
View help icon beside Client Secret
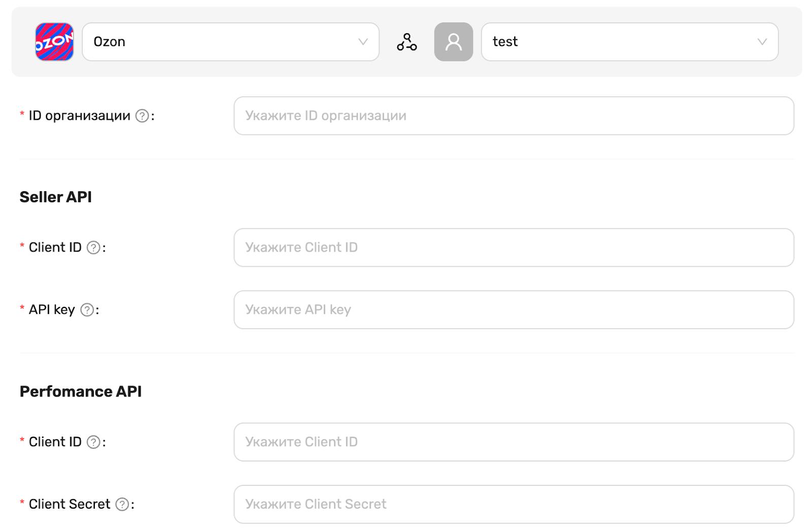(x=122, y=505)
